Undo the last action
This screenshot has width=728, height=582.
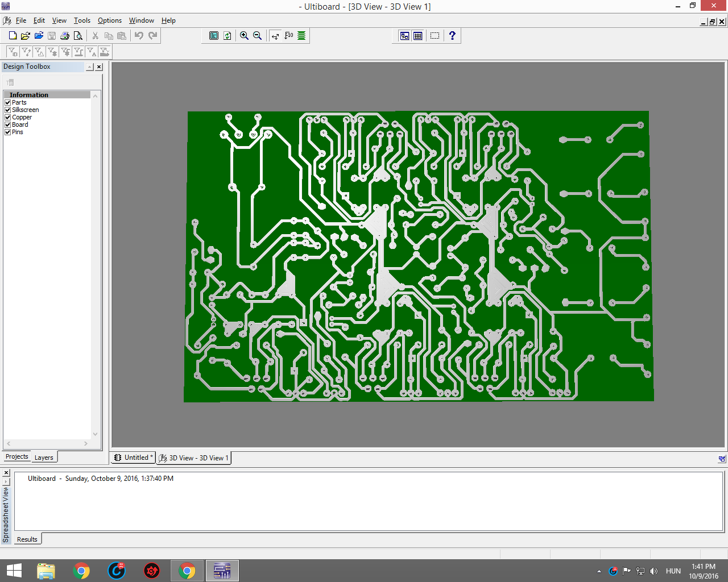139,36
